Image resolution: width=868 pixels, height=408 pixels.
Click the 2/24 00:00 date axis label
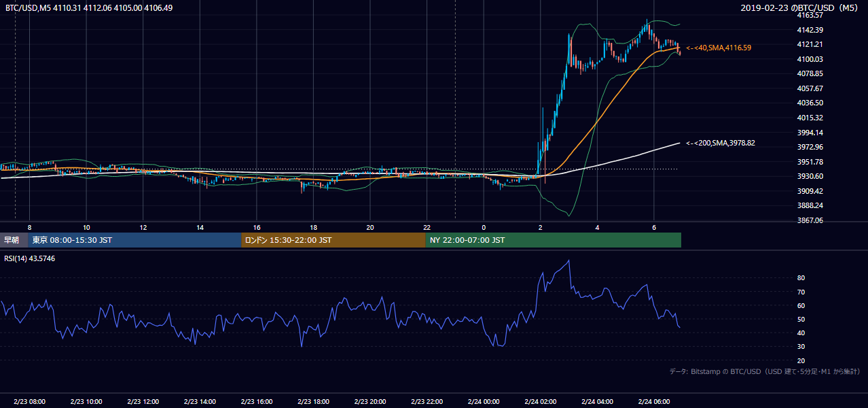[484, 402]
